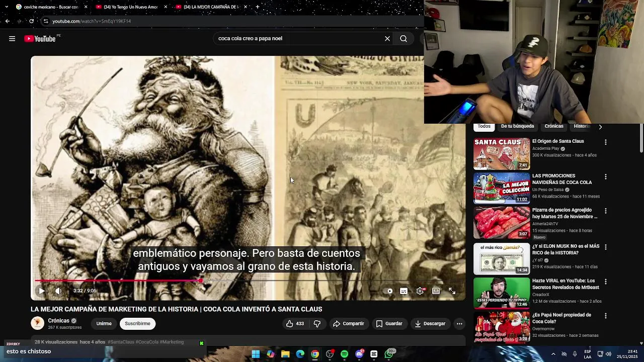The height and width of the screenshot is (362, 644).
Task: Select the Crónicas filter chip
Action: (x=554, y=126)
